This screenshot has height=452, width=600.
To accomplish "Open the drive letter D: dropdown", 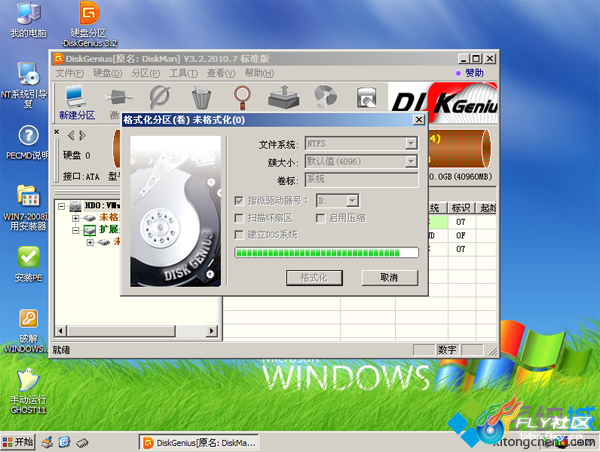I will point(352,201).
